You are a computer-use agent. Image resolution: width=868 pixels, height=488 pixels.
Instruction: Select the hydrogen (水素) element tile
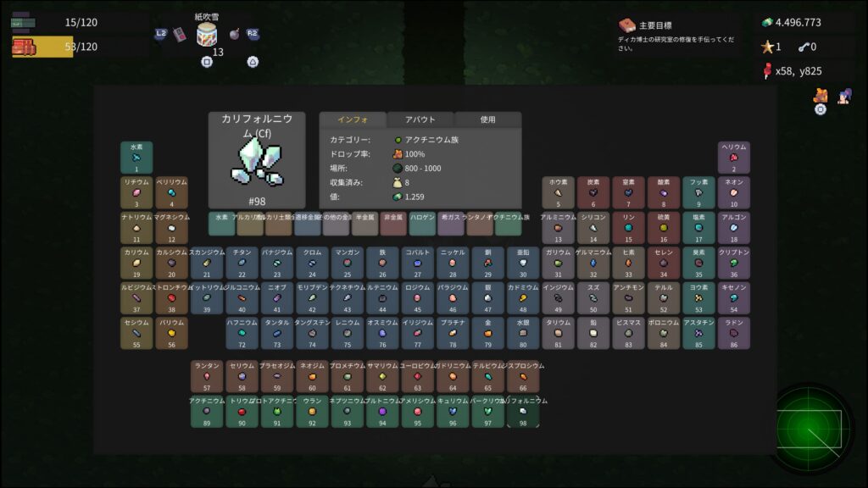136,158
